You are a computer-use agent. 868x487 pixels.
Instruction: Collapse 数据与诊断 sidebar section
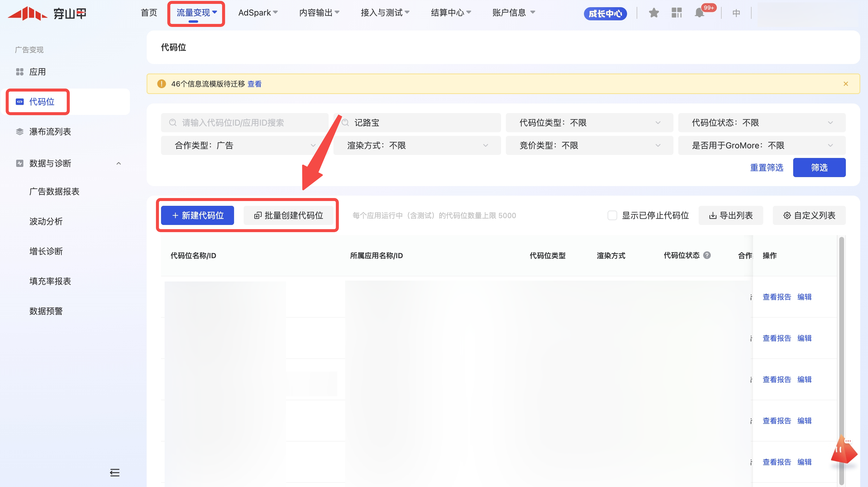click(x=119, y=163)
